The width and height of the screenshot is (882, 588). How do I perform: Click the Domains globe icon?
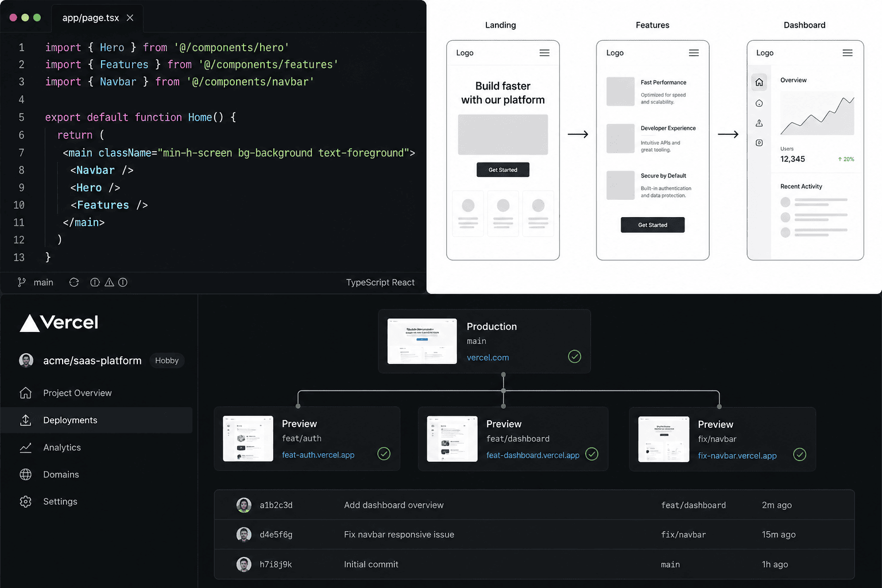click(x=26, y=474)
